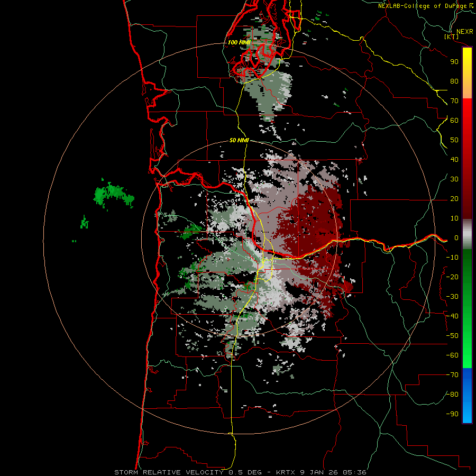The width and height of the screenshot is (476, 476).
Task: Select the gray zero-velocity segment of the color bar
Action: (x=467, y=234)
